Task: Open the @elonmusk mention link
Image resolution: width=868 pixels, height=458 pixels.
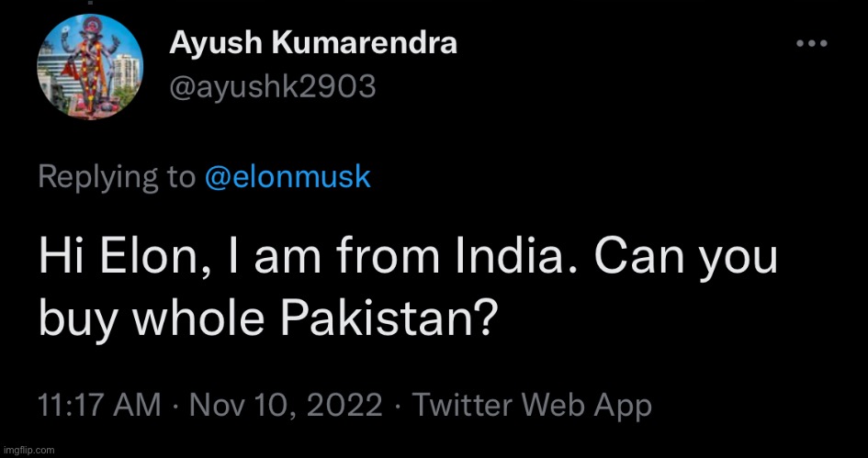Action: [287, 176]
